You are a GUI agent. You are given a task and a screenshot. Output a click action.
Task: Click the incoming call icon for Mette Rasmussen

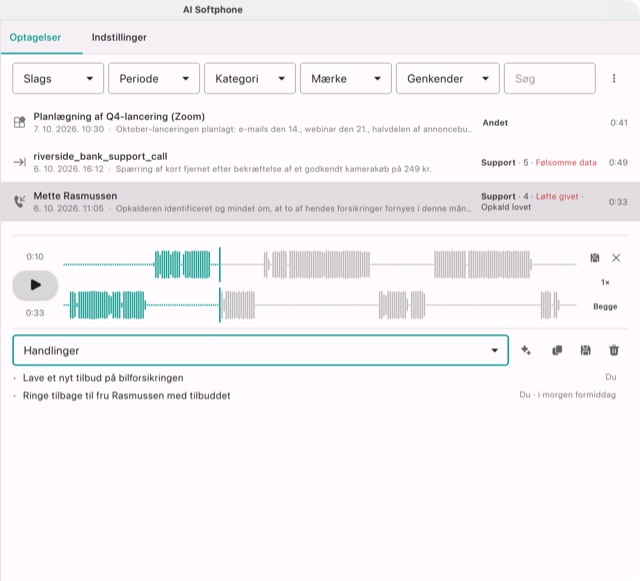20,201
